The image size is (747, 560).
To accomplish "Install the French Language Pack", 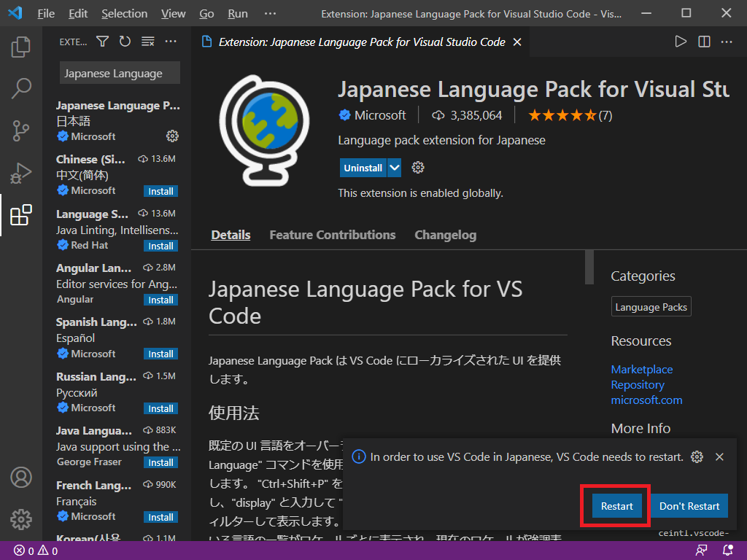I will point(160,517).
